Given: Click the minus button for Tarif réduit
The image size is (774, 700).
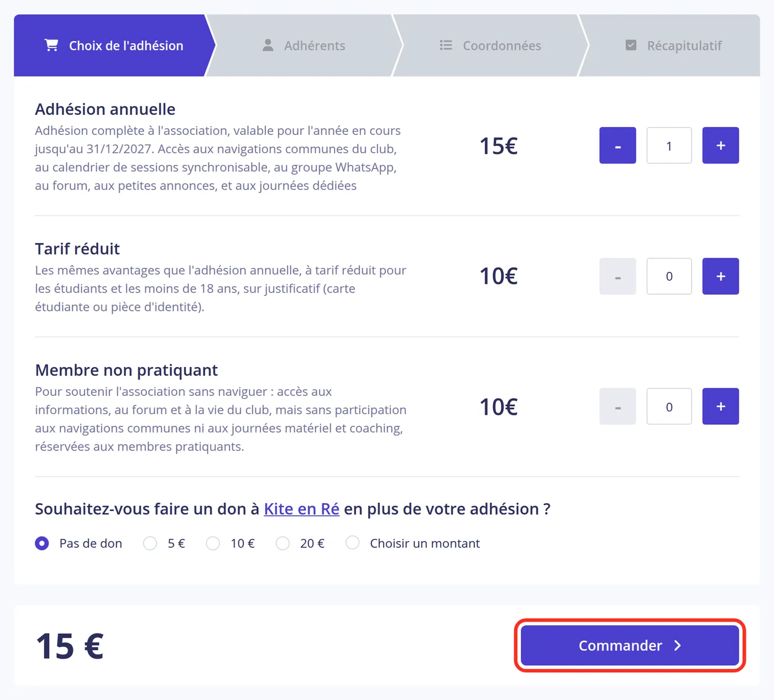Looking at the screenshot, I should coord(618,276).
